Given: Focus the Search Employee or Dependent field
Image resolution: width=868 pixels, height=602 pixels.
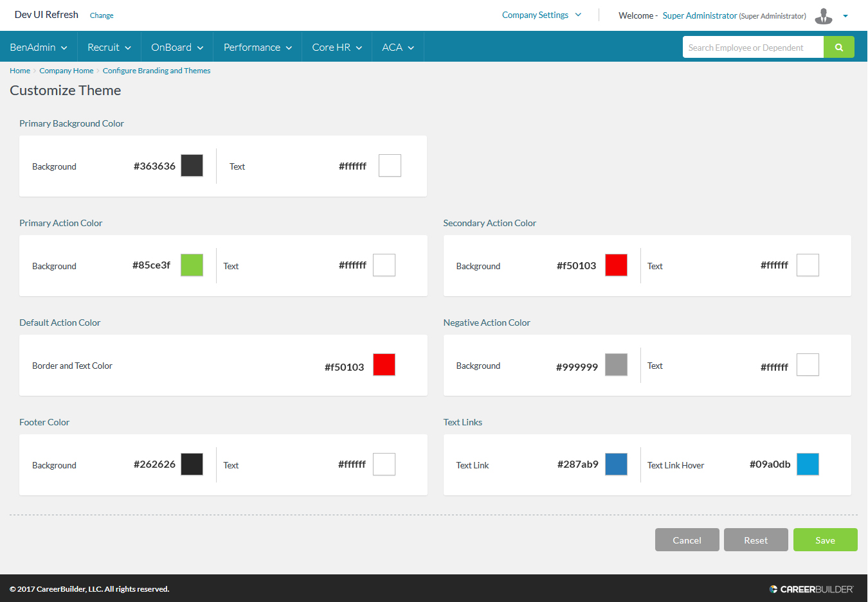Looking at the screenshot, I should point(752,48).
